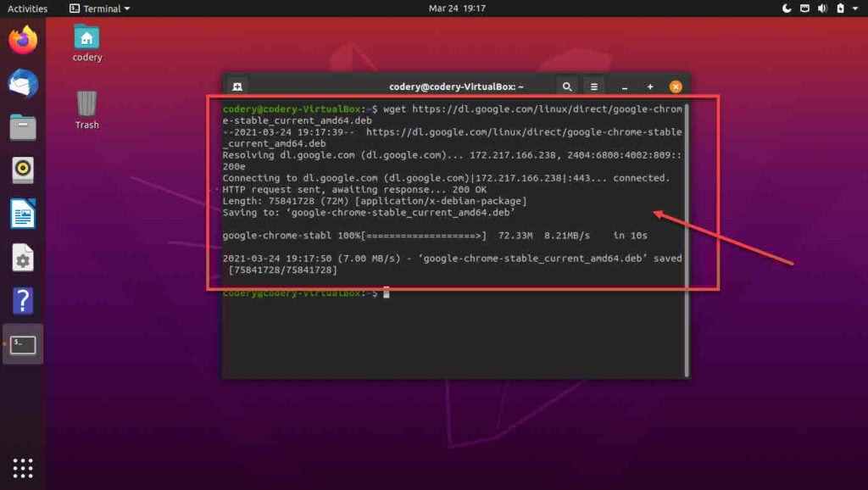868x490 pixels.
Task: Open the codery home folder on desktop
Action: point(87,43)
